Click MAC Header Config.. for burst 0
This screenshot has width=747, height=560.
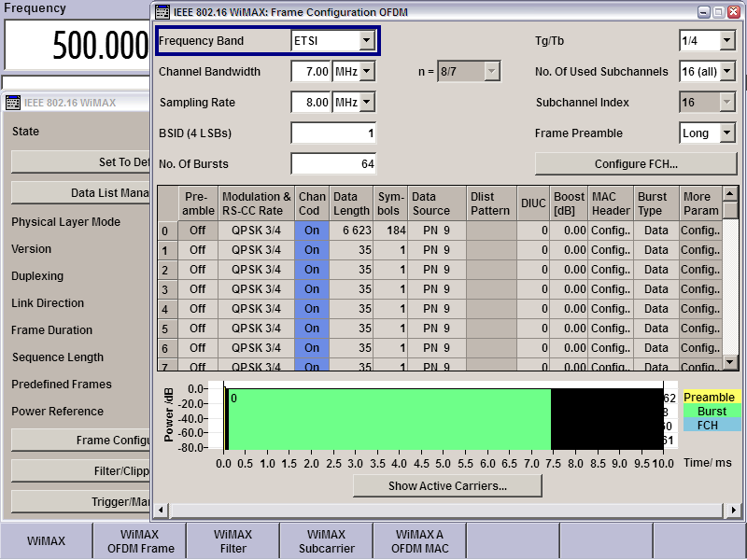611,231
